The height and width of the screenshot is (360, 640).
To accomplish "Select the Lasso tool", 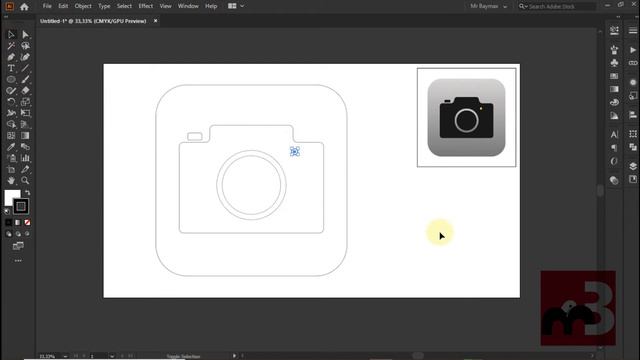I will [25, 46].
